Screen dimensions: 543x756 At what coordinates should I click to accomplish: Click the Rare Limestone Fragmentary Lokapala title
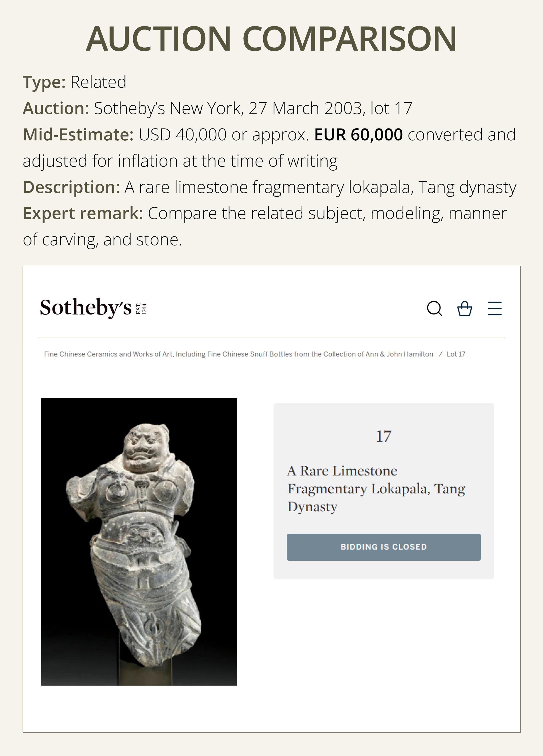click(x=376, y=489)
